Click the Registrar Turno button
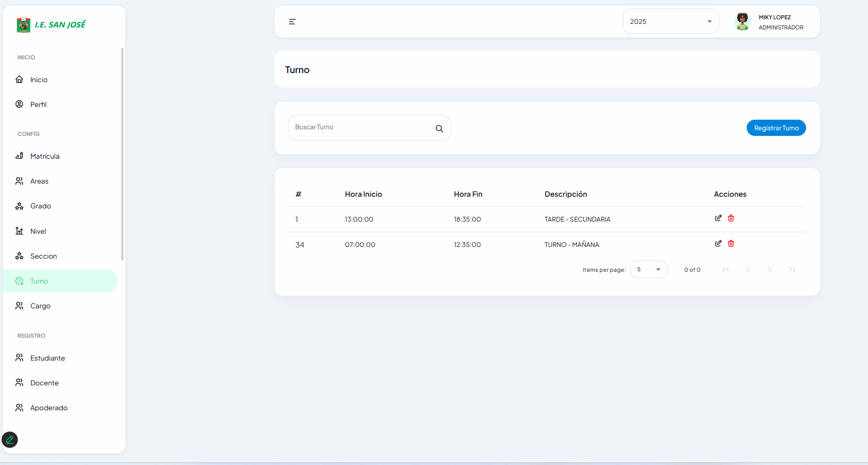 point(776,128)
